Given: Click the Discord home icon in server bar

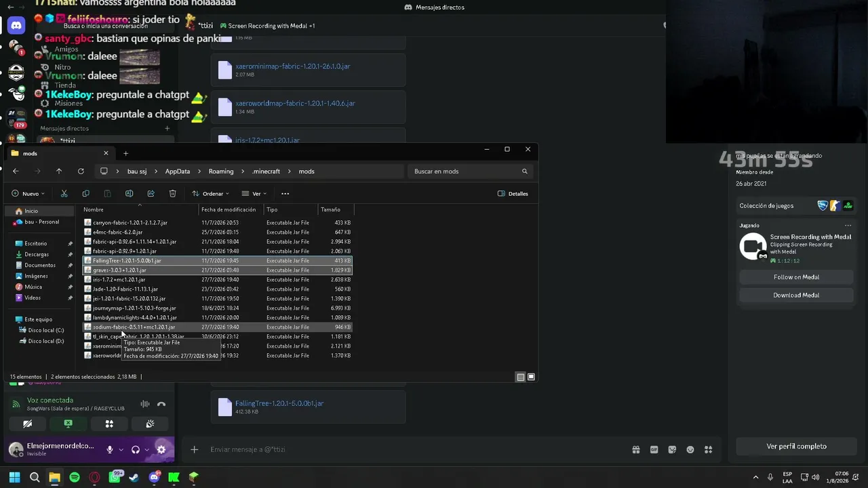Looking at the screenshot, I should pyautogui.click(x=16, y=26).
